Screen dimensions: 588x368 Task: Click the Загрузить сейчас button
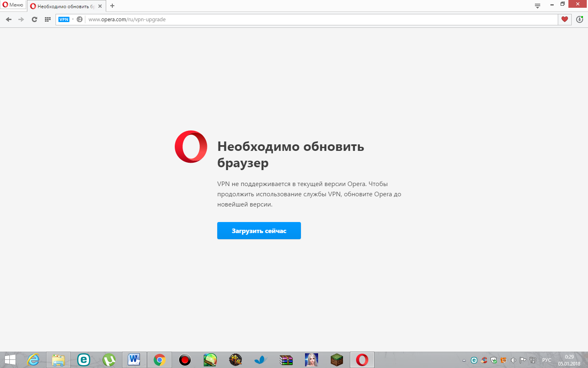(x=259, y=231)
